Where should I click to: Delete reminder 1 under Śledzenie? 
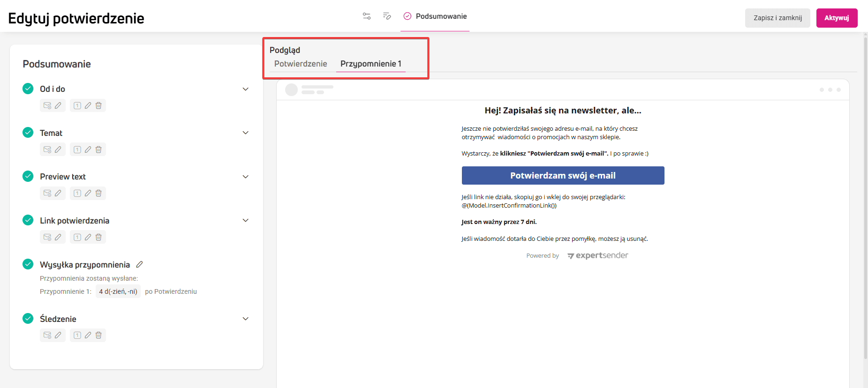tap(98, 336)
